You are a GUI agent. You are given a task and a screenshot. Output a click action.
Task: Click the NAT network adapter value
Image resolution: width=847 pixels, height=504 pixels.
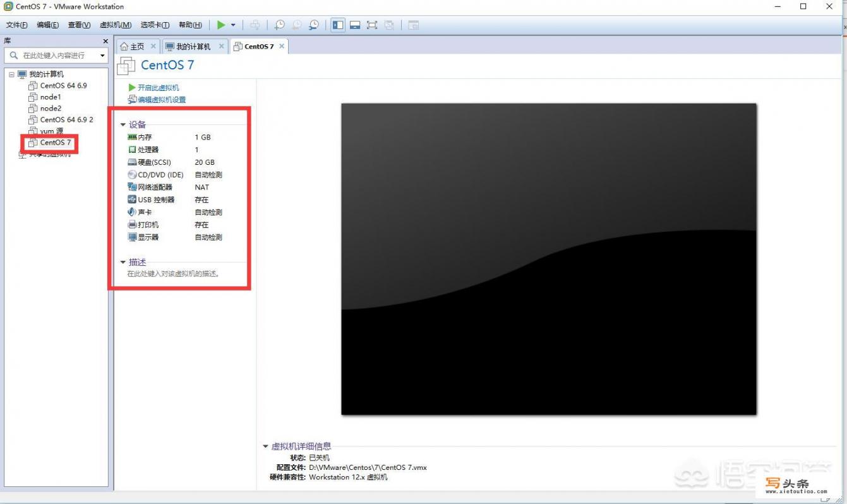[x=201, y=188]
